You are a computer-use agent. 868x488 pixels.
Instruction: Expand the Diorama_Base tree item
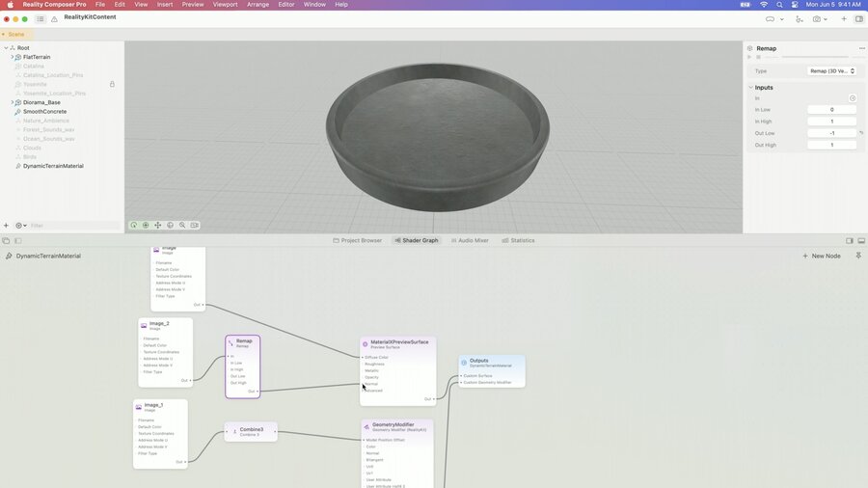point(13,102)
